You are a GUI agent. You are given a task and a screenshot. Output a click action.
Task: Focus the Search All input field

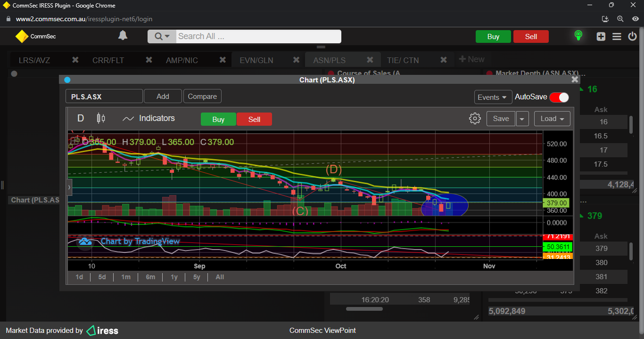point(258,36)
